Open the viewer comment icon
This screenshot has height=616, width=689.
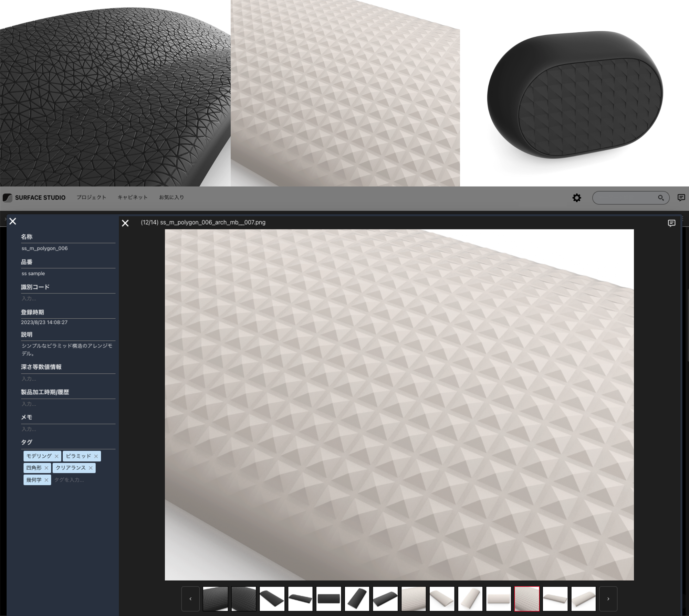671,223
